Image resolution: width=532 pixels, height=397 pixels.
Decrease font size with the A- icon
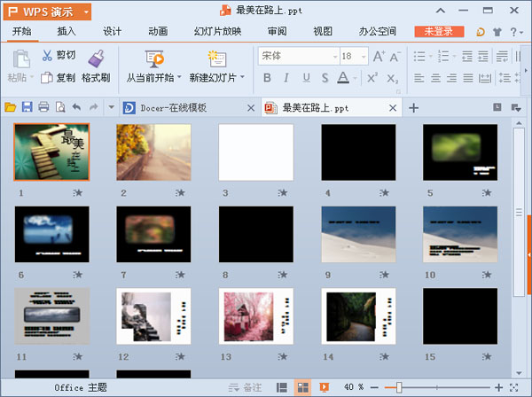coord(395,57)
